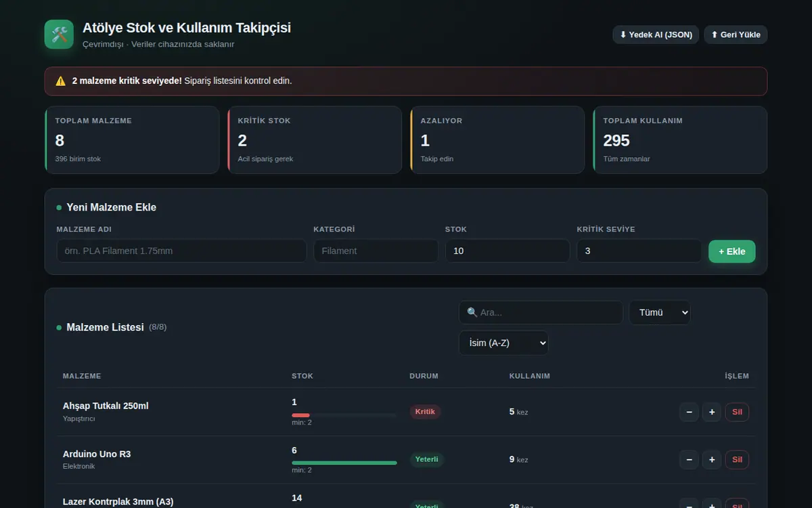Click the KULLANIM column header
The width and height of the screenshot is (812, 508).
point(530,376)
